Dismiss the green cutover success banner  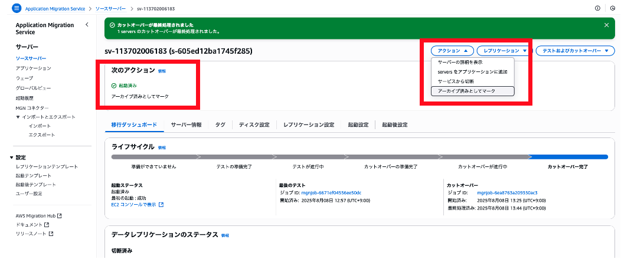point(606,25)
